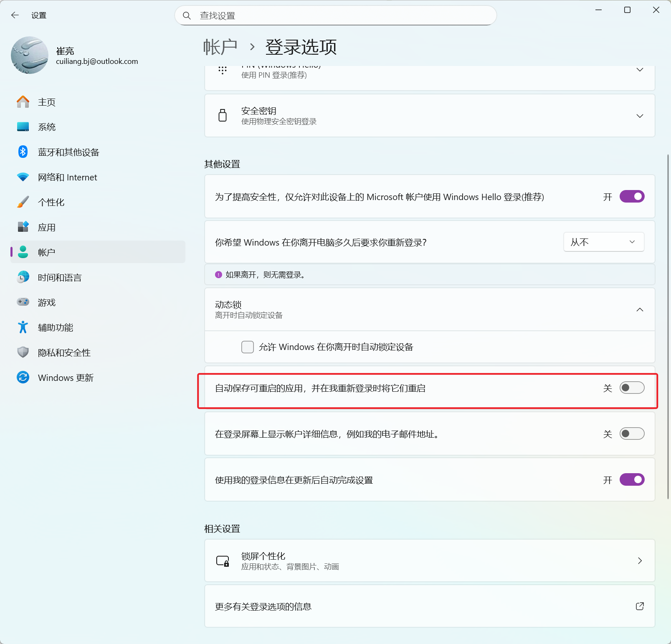Open 锁屏个性化 related setting
Screen dimensions: 671x644
pyautogui.click(x=430, y=560)
